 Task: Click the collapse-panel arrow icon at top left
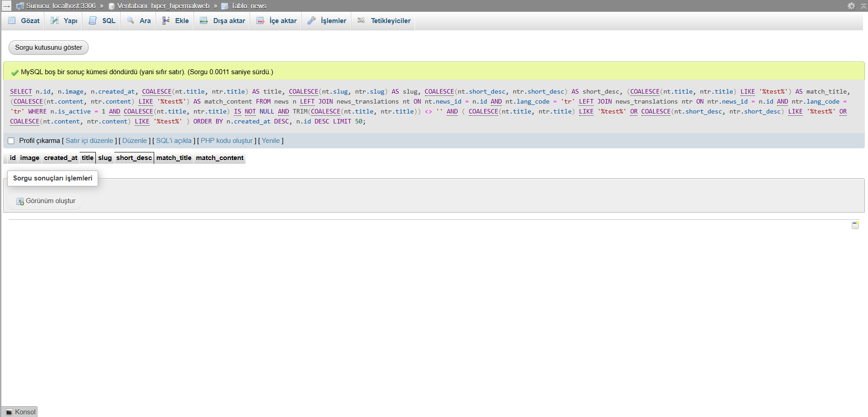(x=7, y=6)
